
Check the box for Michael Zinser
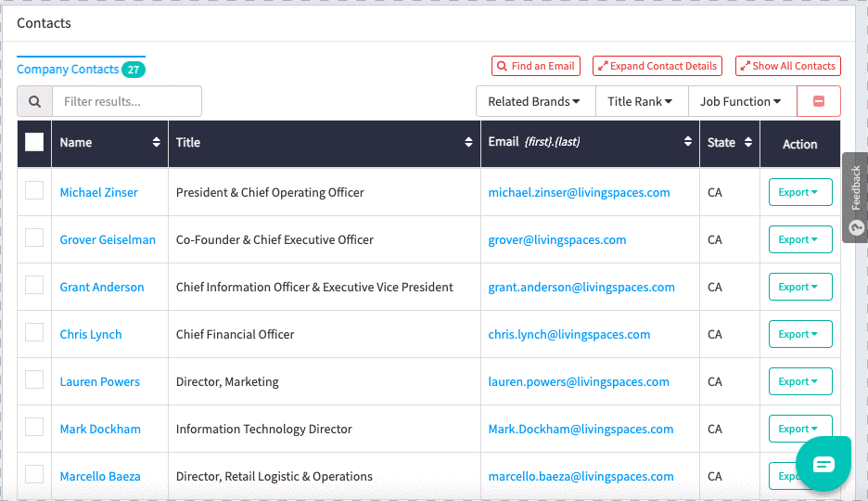34,190
